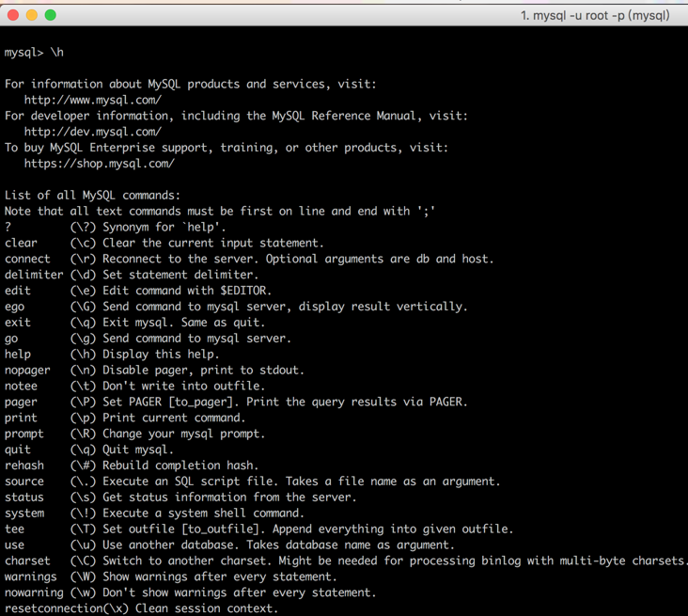This screenshot has width=688, height=616.
Task: Select the 'resetconnection' command row
Action: [x=141, y=608]
